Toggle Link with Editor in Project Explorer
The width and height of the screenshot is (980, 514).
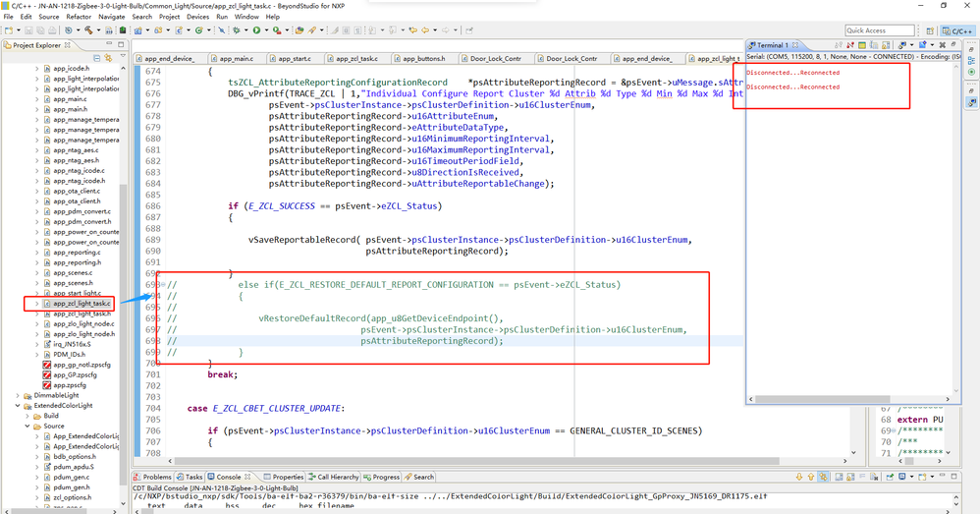tap(108, 58)
